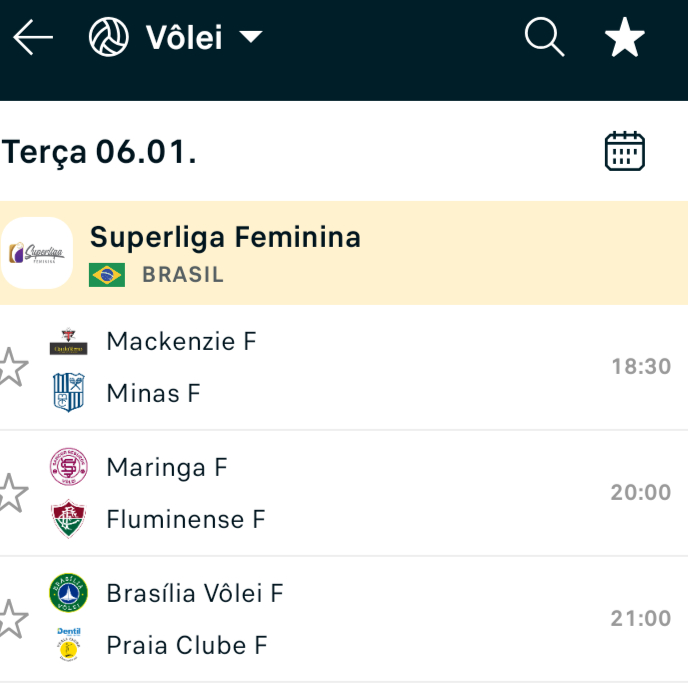Click the 20:00 match time

coord(640,492)
